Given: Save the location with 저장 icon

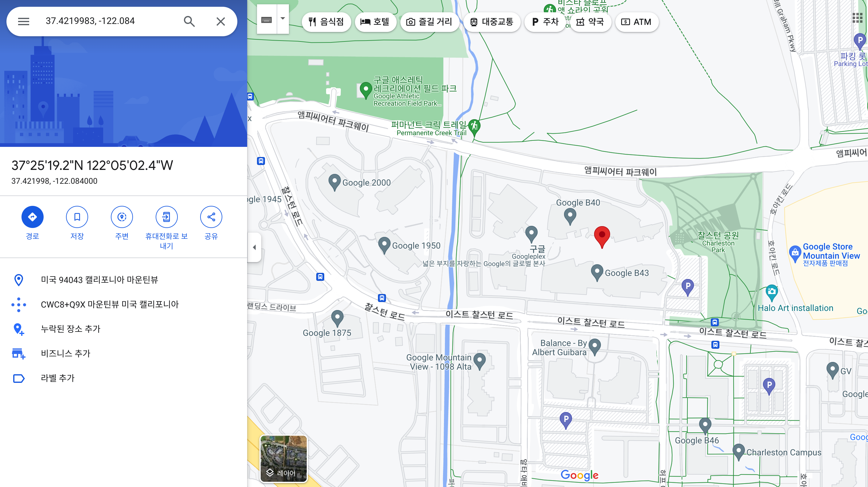Looking at the screenshot, I should tap(77, 217).
